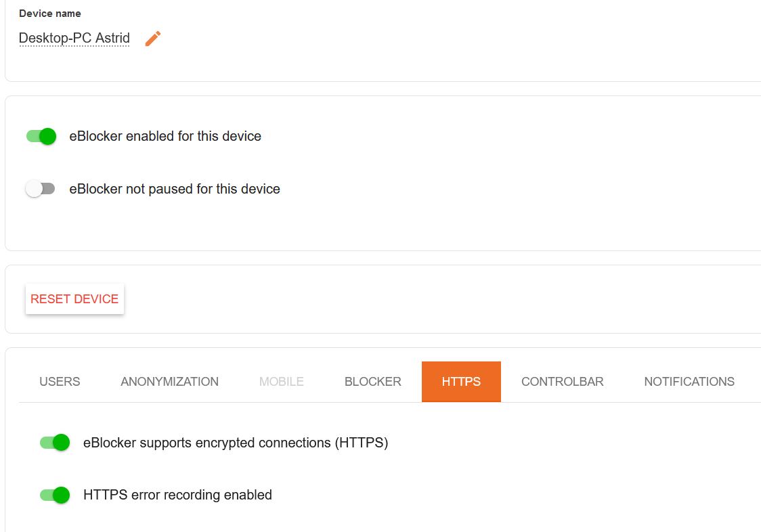The image size is (761, 532).
Task: Select the highlighted HTTPS tab
Action: [x=461, y=382]
